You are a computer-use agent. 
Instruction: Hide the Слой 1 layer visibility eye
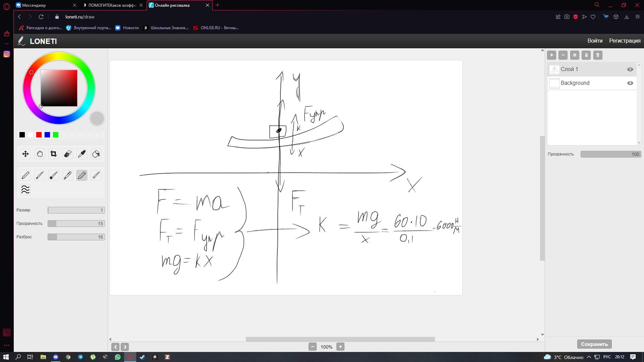(630, 69)
